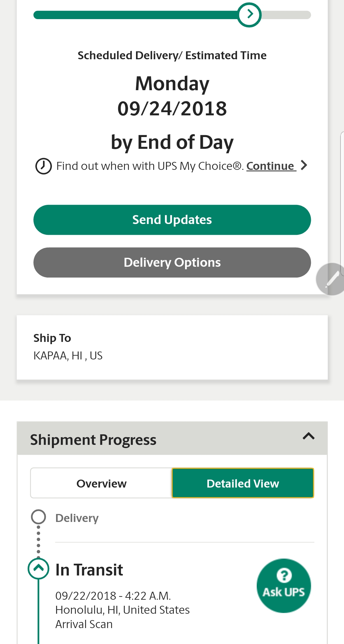This screenshot has height=644, width=344.
Task: Click the Shipment Progress header bar
Action: (172, 438)
